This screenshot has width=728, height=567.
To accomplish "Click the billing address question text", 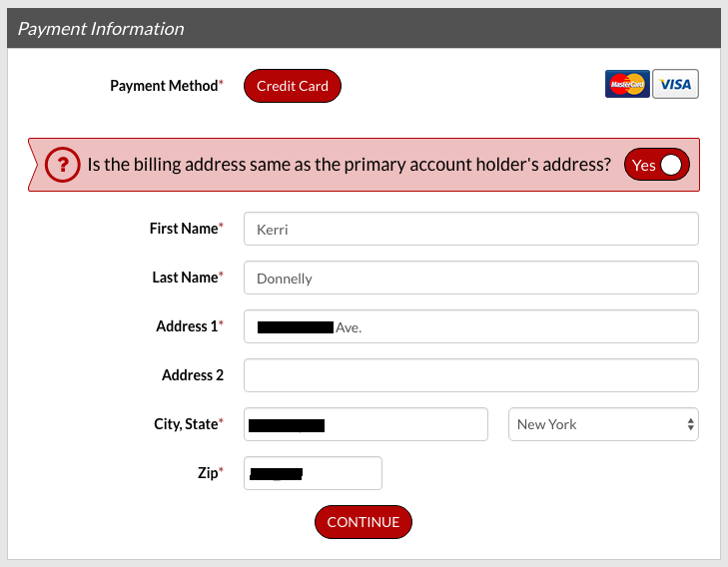I will pos(350,165).
